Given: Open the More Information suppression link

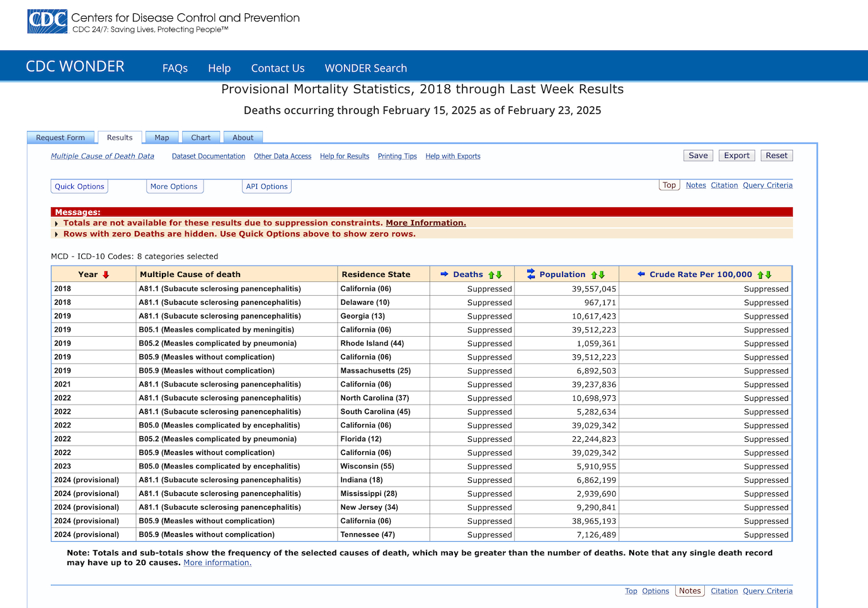Looking at the screenshot, I should click(x=426, y=223).
